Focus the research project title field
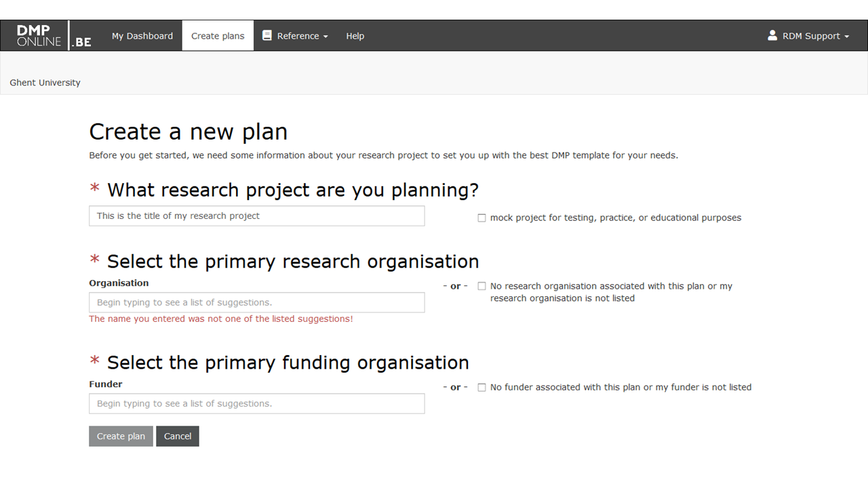The image size is (868, 488). pyautogui.click(x=256, y=216)
